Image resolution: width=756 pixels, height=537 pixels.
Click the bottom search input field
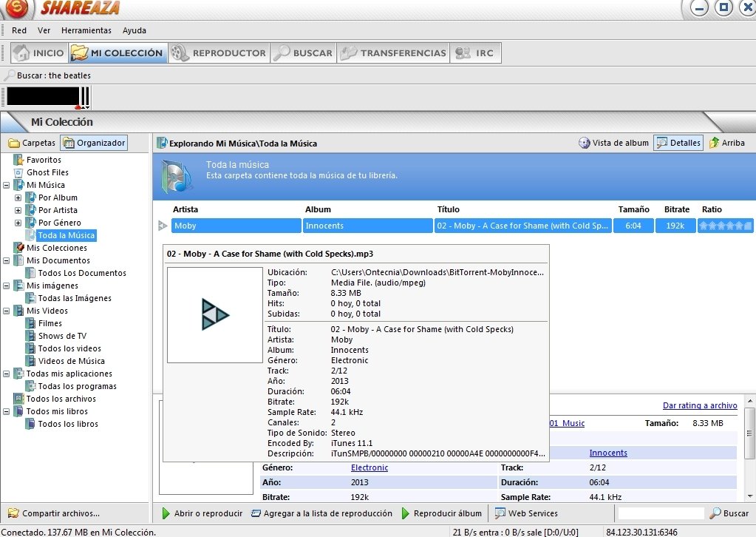(x=661, y=513)
